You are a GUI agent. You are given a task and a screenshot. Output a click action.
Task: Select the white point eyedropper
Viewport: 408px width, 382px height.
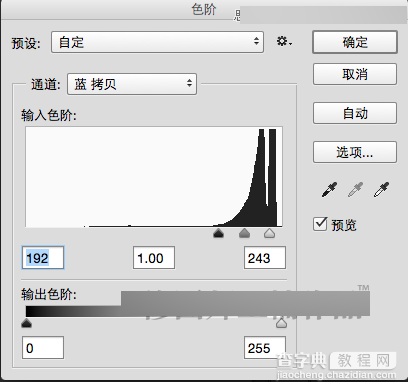pyautogui.click(x=381, y=190)
